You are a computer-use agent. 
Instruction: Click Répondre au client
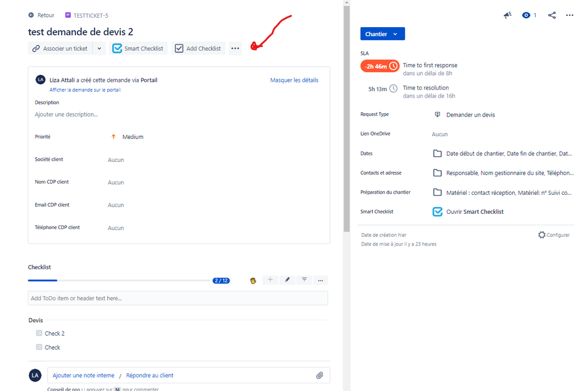[150, 375]
